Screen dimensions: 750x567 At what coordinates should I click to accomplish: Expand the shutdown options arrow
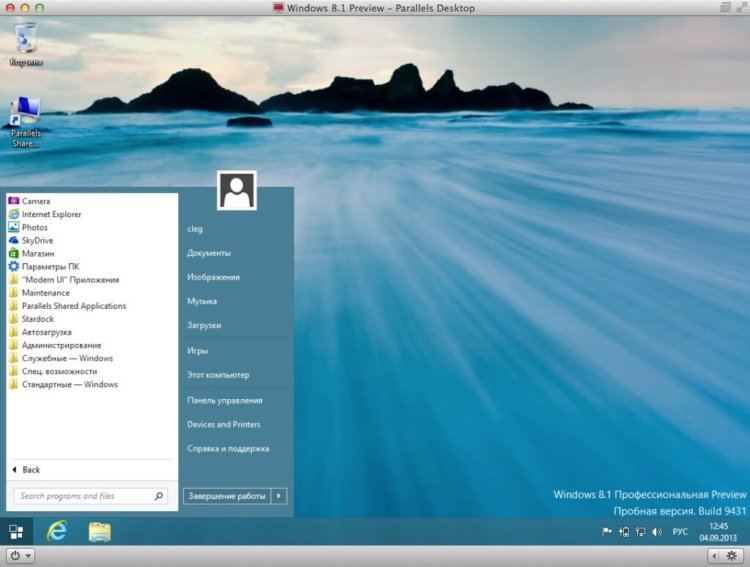(279, 496)
